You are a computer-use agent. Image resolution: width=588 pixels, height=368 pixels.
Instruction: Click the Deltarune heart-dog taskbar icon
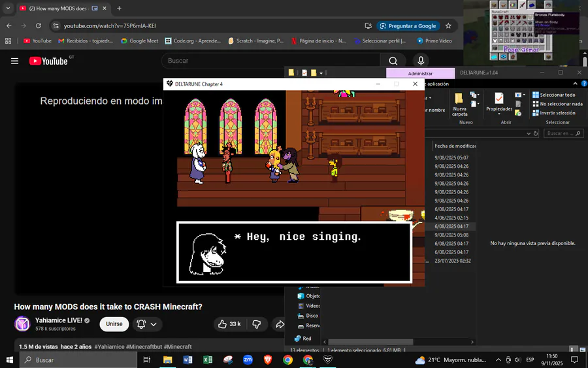pyautogui.click(x=328, y=360)
